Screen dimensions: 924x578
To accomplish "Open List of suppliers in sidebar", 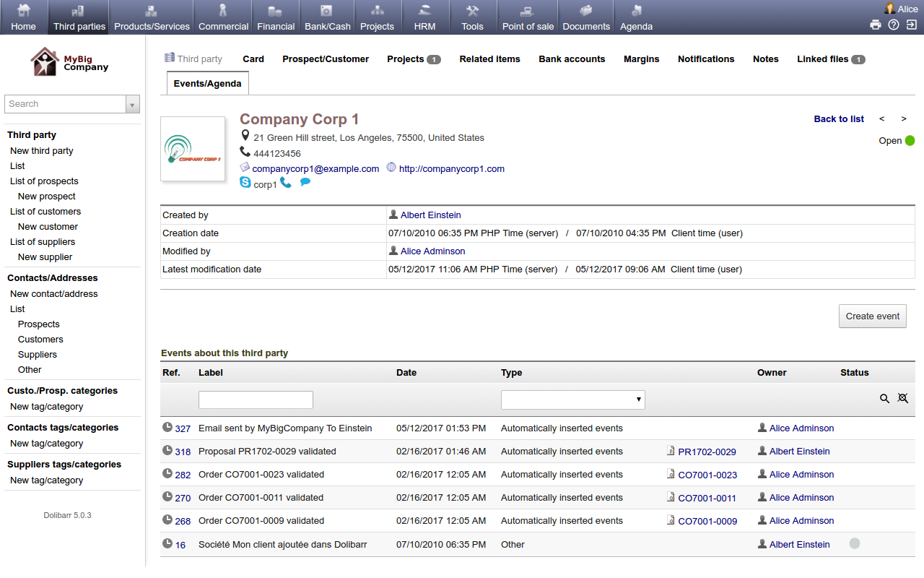I will click(43, 242).
